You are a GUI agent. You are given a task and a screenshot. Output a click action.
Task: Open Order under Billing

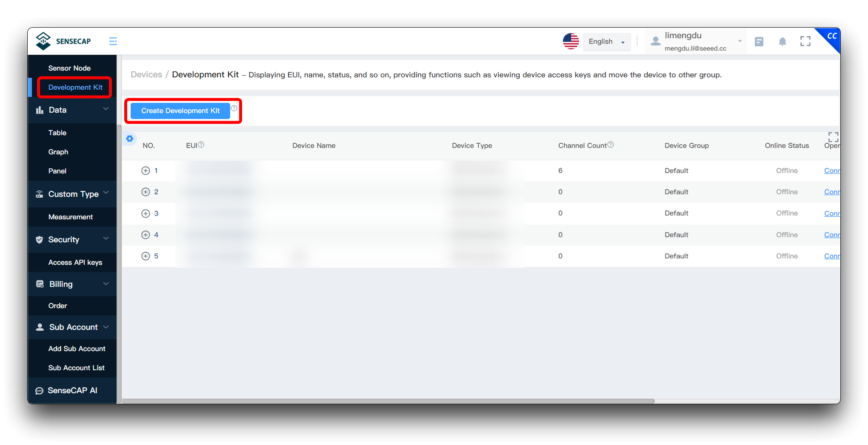pyautogui.click(x=57, y=306)
